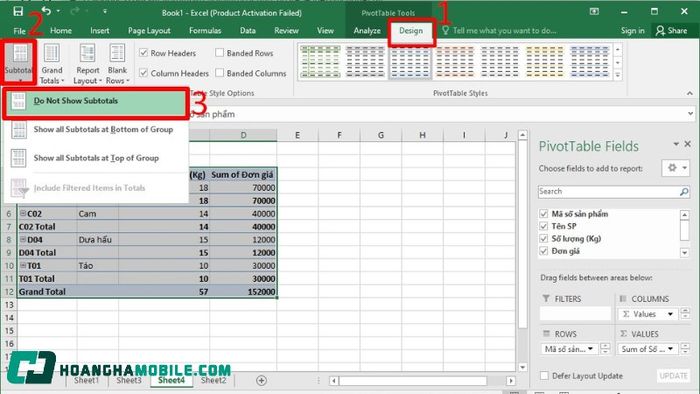Open Blank Rows ribbon button
The height and width of the screenshot is (394, 700).
117,63
